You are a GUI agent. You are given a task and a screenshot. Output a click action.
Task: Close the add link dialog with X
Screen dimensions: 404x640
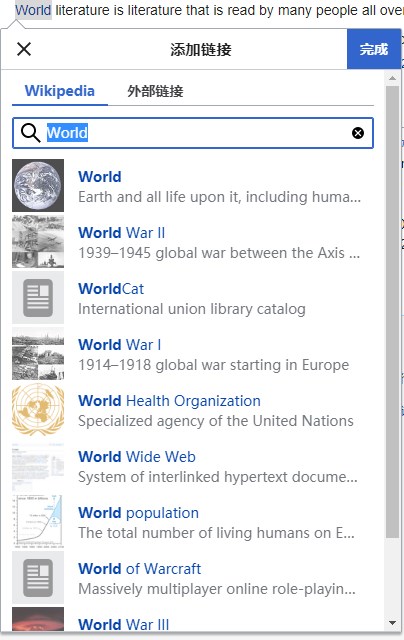click(24, 49)
